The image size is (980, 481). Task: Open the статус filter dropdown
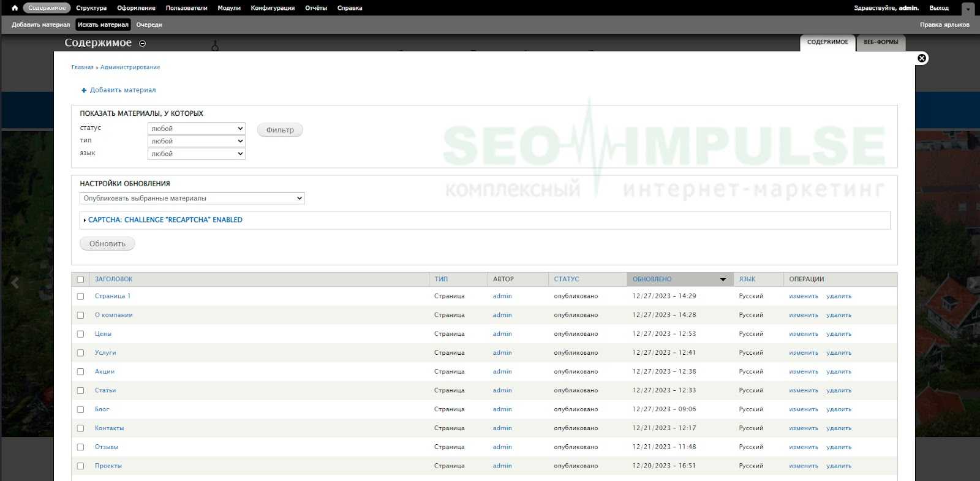(196, 129)
